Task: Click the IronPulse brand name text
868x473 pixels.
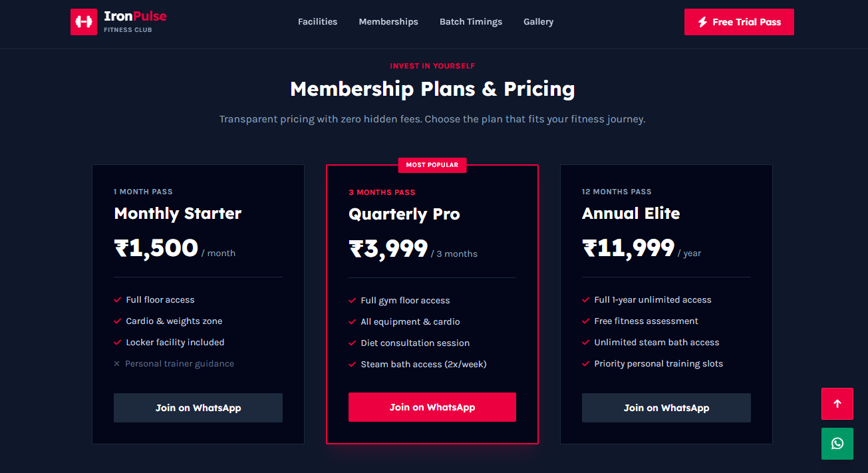Action: (136, 16)
